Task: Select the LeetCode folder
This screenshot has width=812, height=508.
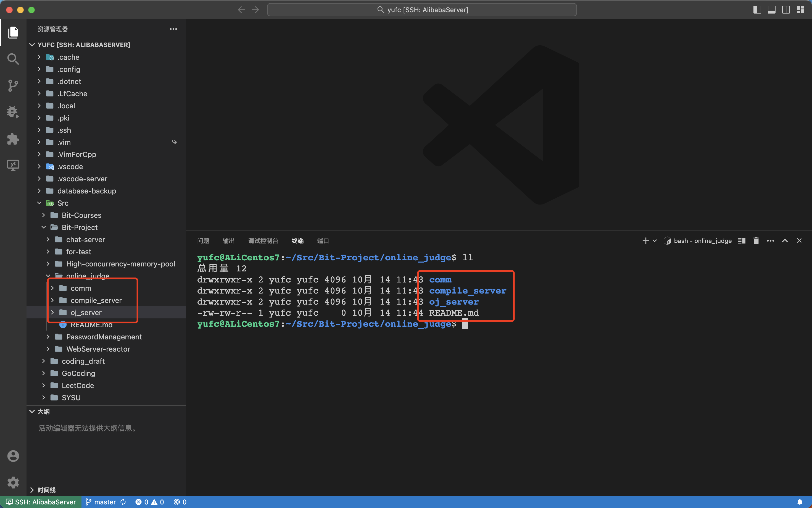Action: 106,385
